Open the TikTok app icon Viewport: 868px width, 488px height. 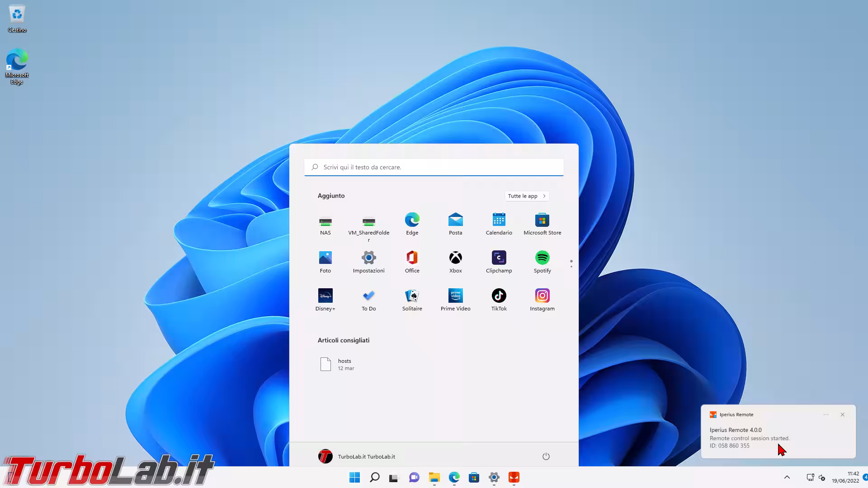click(x=499, y=296)
